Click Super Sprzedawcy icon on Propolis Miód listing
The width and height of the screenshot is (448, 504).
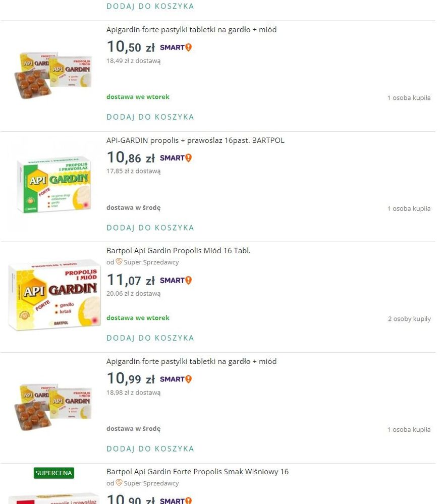point(119,262)
